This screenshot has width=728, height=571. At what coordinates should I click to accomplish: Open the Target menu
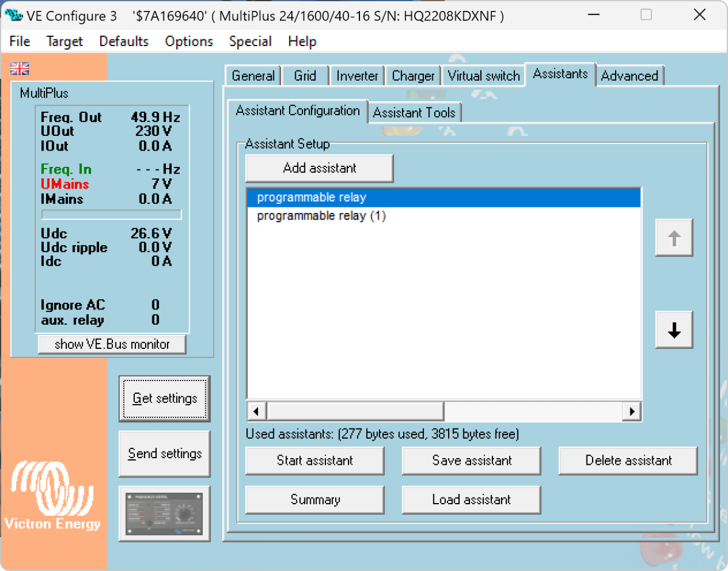[64, 41]
